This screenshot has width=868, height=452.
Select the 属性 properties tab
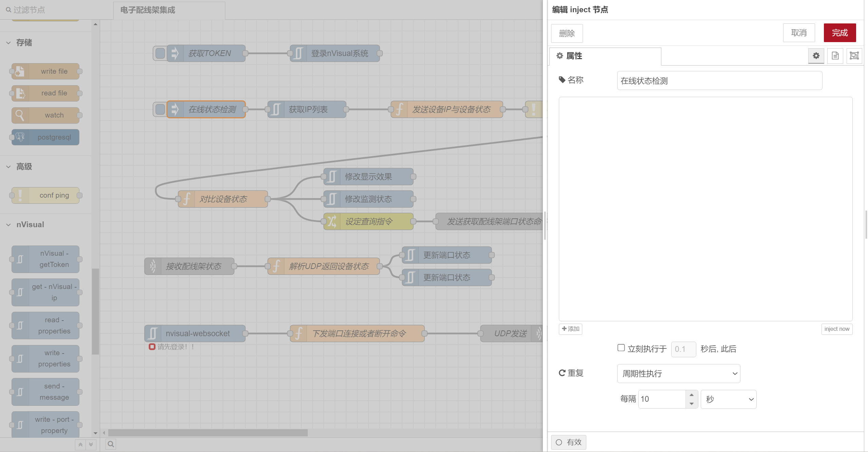click(x=574, y=56)
